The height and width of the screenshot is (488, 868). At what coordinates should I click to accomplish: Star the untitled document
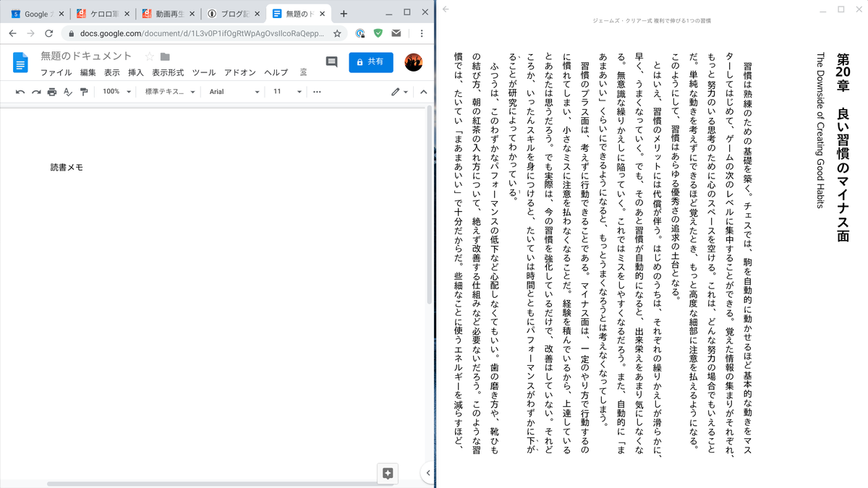pos(149,56)
